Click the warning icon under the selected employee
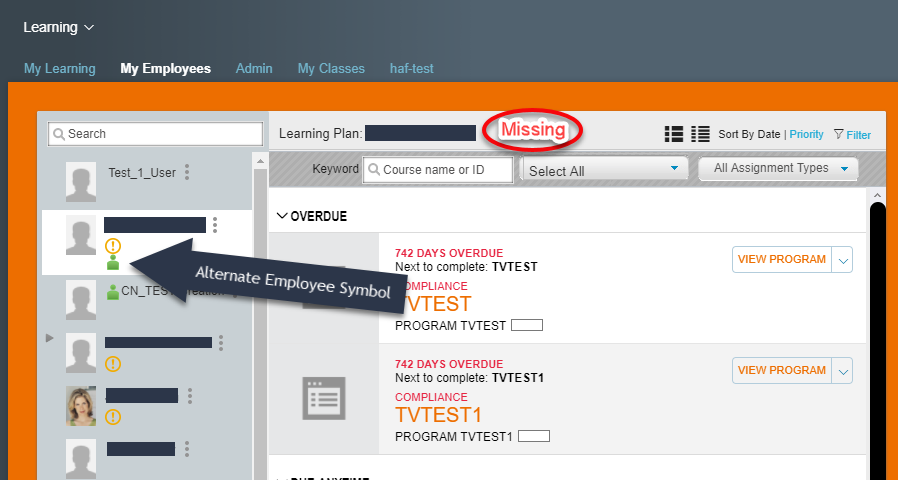 [x=113, y=247]
